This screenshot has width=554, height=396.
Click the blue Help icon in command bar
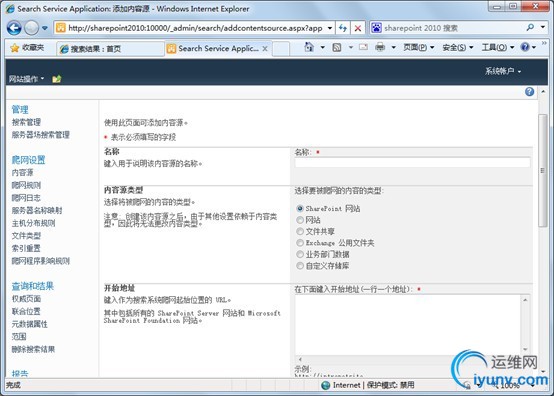click(x=525, y=47)
